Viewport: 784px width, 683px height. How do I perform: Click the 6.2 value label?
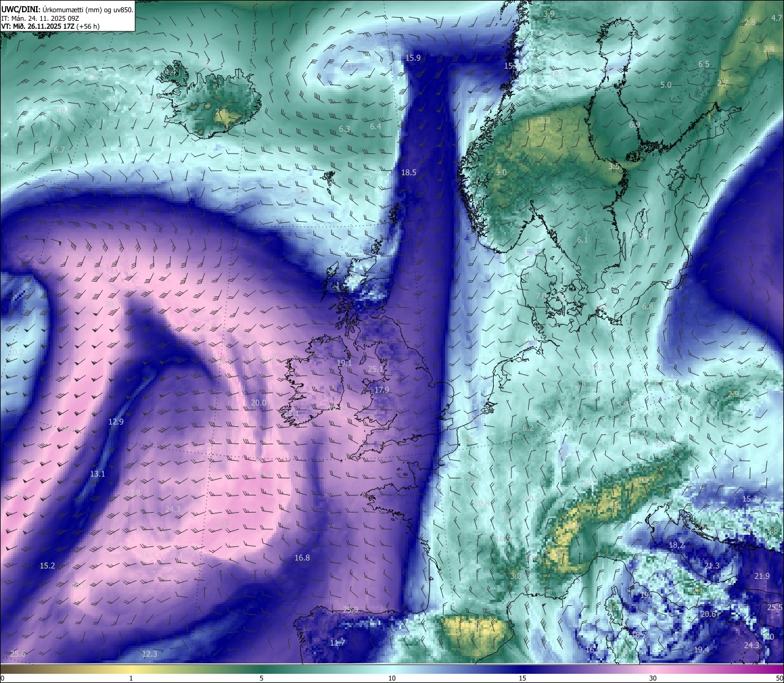(x=528, y=428)
